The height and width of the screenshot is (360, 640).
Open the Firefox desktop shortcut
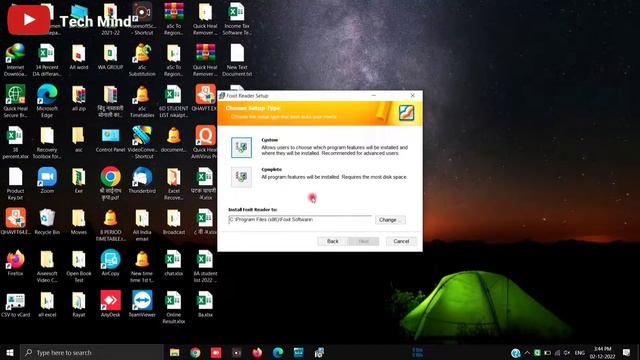[x=16, y=263]
